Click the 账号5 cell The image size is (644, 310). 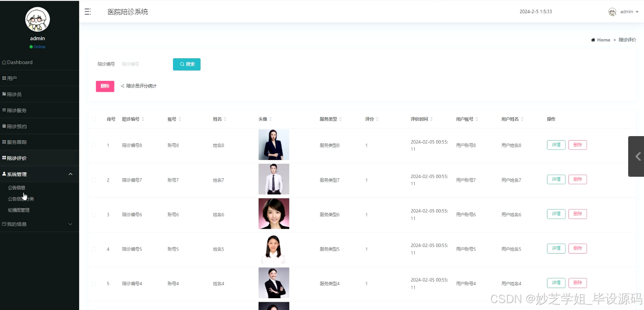(x=173, y=249)
